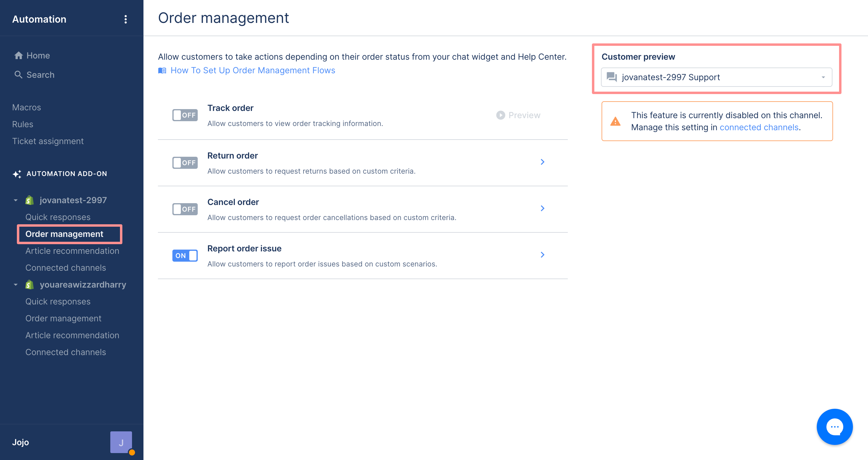Open Article recommendation under youareawizzardharry
This screenshot has width=868, height=460.
pyautogui.click(x=72, y=335)
